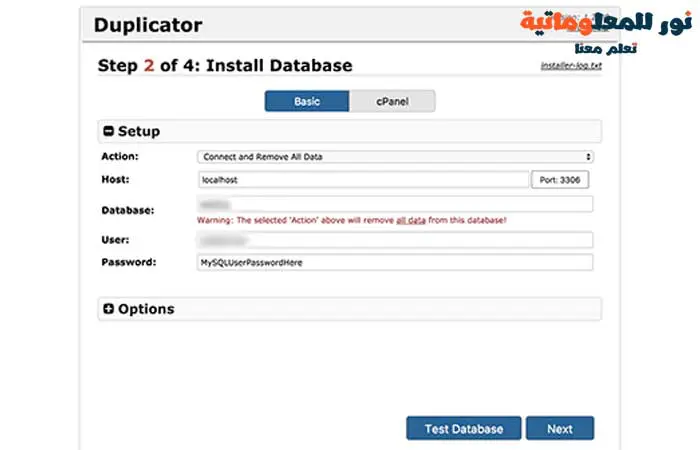The height and width of the screenshot is (450, 700).
Task: Click the 'User:' field label
Action: [x=115, y=240]
